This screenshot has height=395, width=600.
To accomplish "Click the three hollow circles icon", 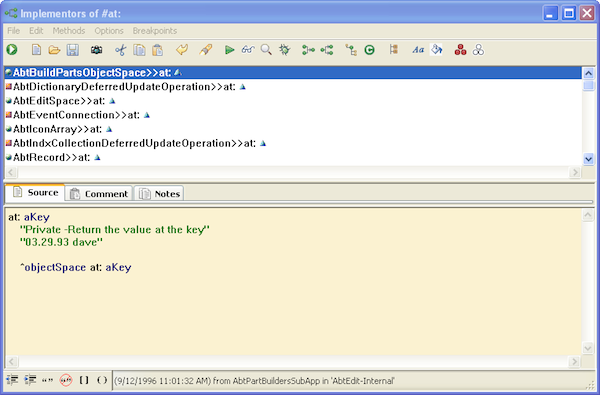I will [478, 50].
